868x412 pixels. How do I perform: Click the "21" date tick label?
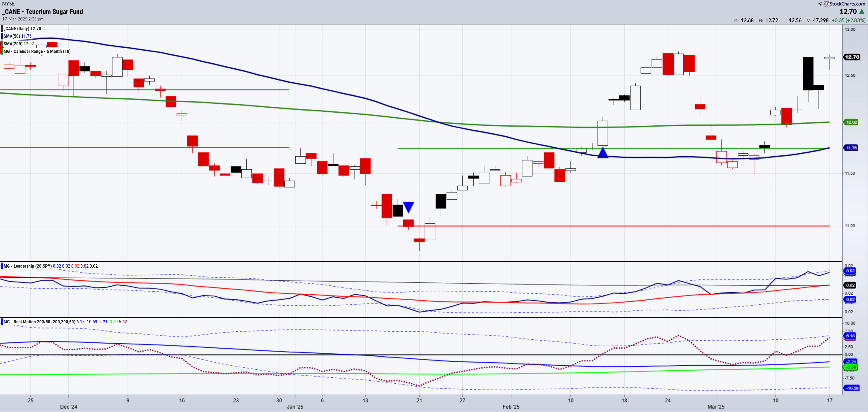[x=419, y=401]
